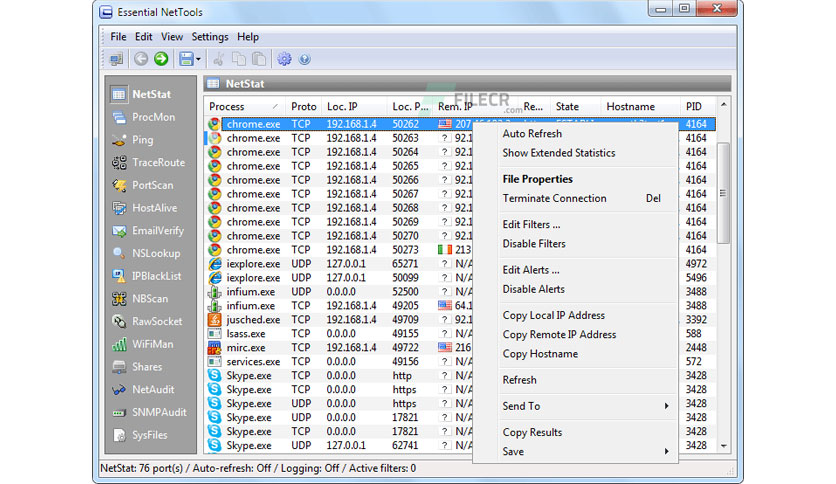
Task: Open the NSLookup tool
Action: (x=146, y=254)
